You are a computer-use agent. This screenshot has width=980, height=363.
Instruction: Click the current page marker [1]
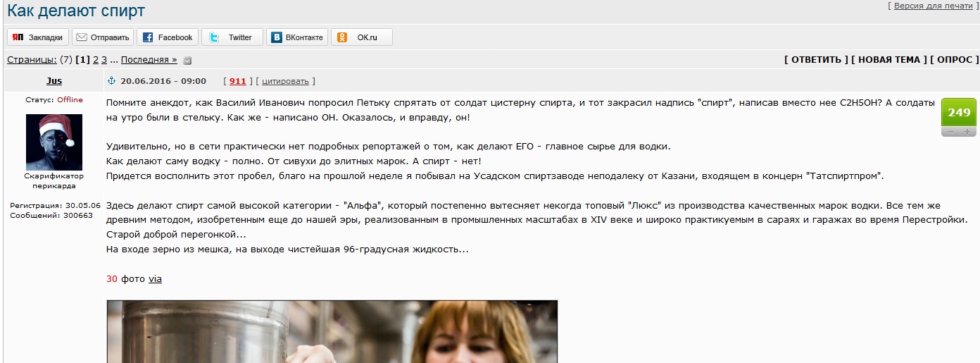coord(83,60)
